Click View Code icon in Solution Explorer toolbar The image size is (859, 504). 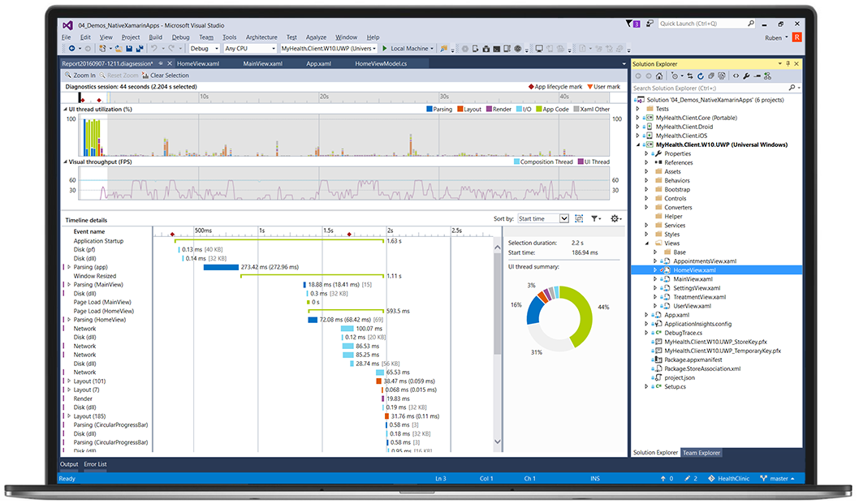[x=736, y=76]
